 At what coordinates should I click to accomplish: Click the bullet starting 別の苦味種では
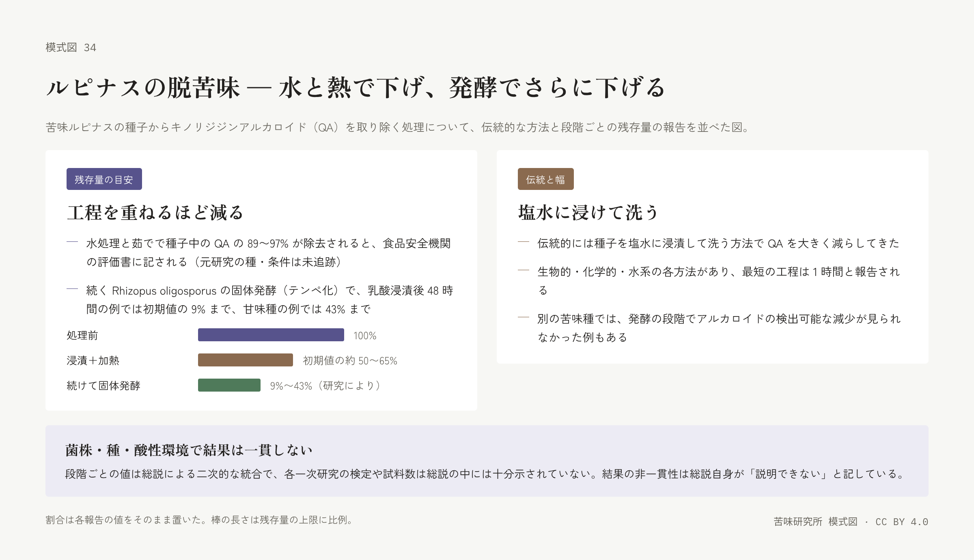click(719, 328)
